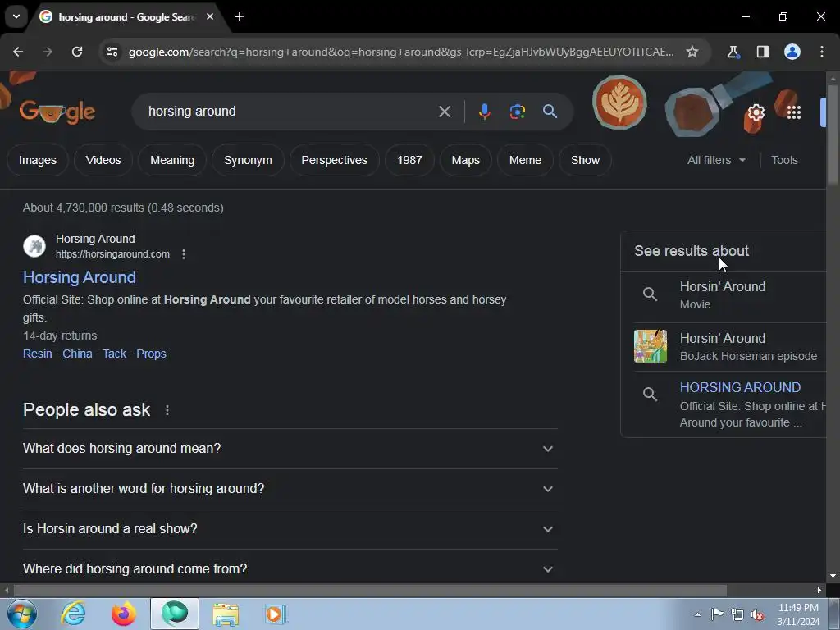Click the horizontal scrollbar at page bottom

370,590
